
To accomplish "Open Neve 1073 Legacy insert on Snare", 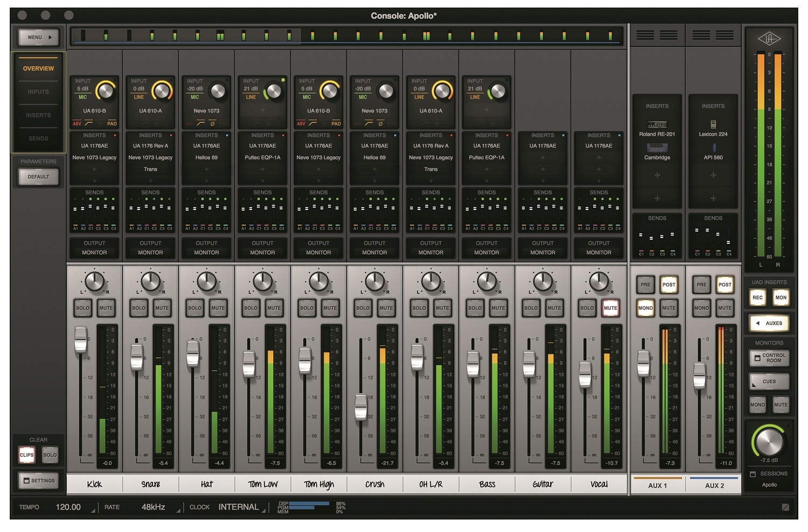I will 150,158.
